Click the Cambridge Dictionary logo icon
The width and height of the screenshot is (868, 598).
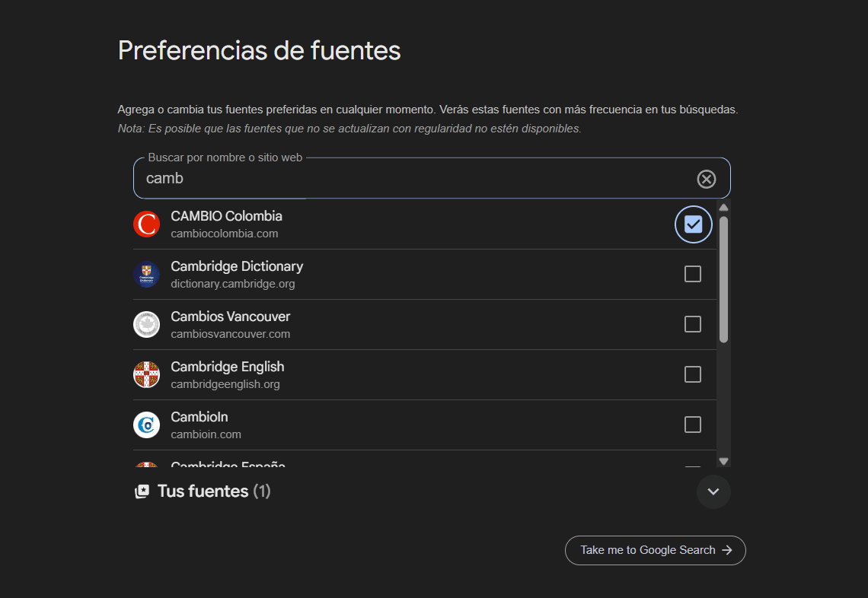click(147, 275)
